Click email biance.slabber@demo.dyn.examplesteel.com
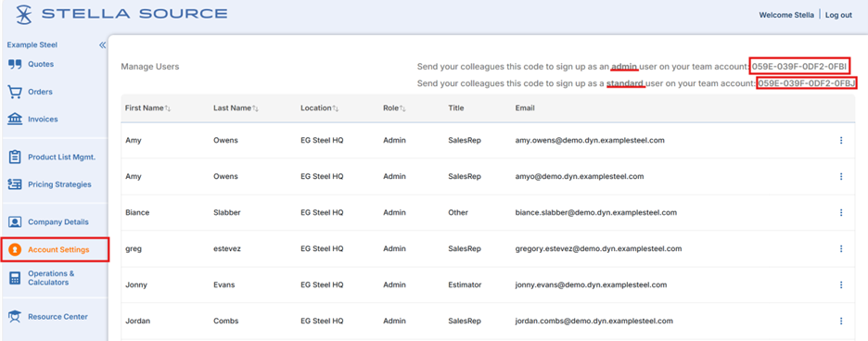The image size is (868, 341). click(x=595, y=212)
